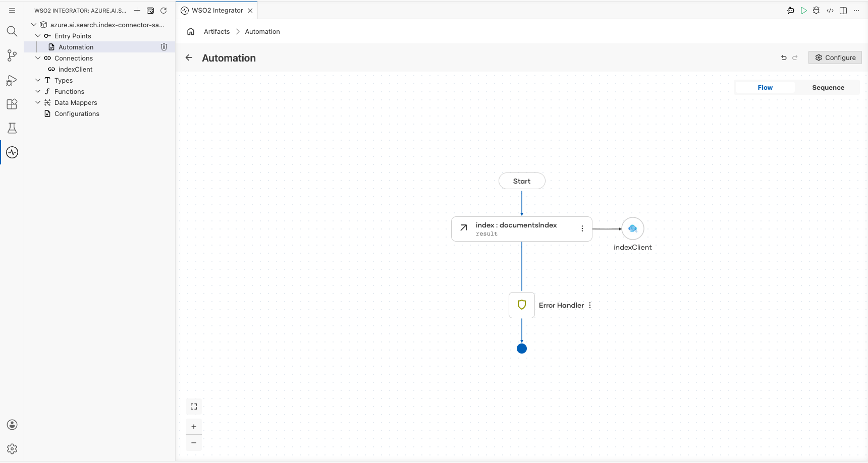The height and width of the screenshot is (463, 868).
Task: Open Error Handler options menu
Action: 590,305
